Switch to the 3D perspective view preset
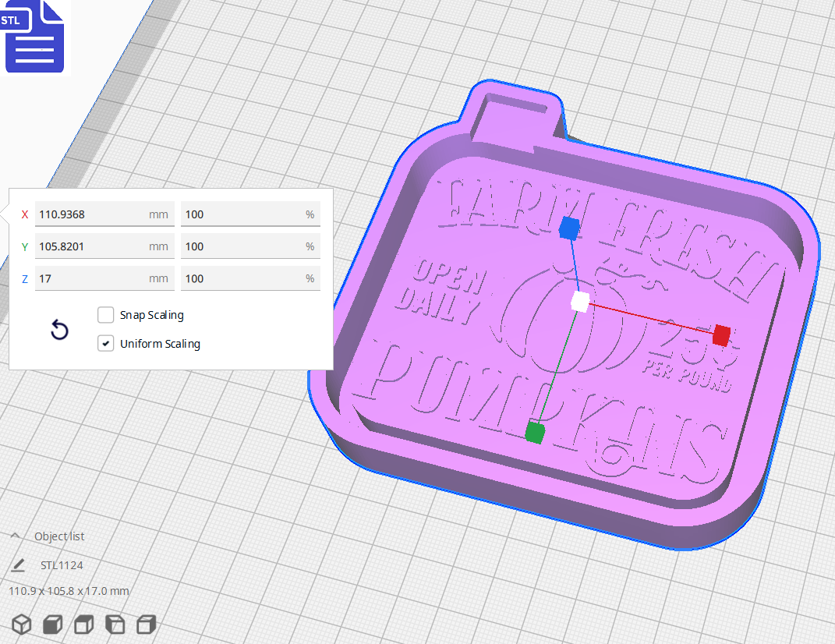This screenshot has width=835, height=644. pyautogui.click(x=21, y=624)
